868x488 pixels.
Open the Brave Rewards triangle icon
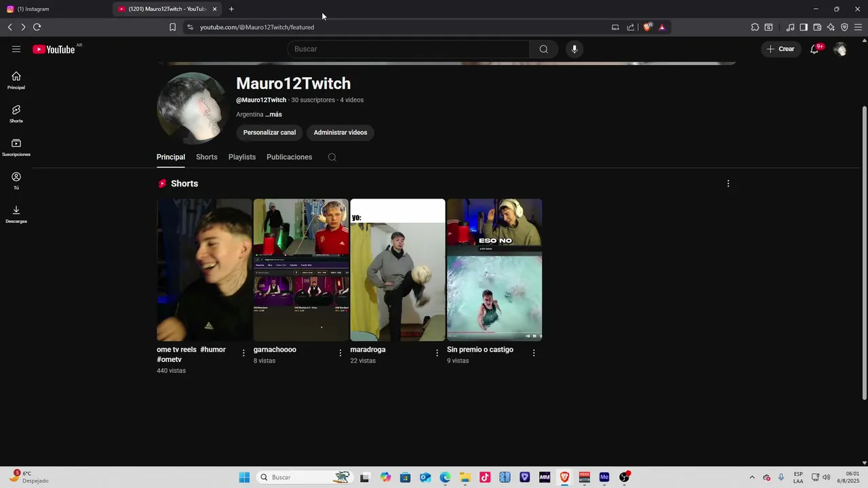tap(662, 27)
